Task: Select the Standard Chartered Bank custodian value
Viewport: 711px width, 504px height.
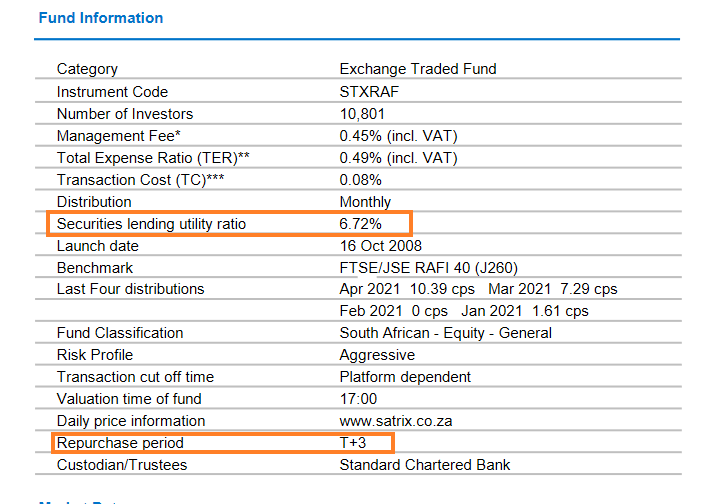Action: pyautogui.click(x=425, y=465)
